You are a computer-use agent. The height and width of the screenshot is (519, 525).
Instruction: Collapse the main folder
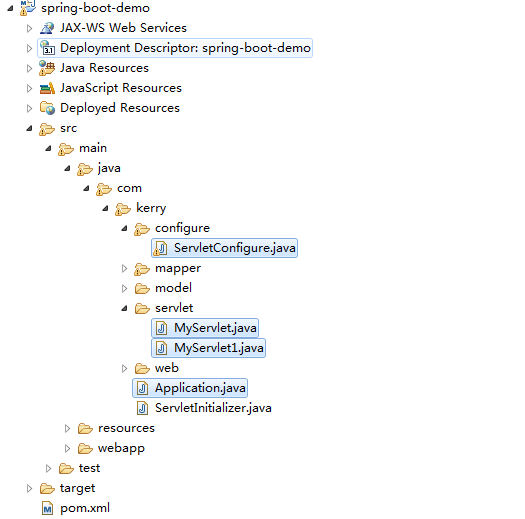coord(49,148)
